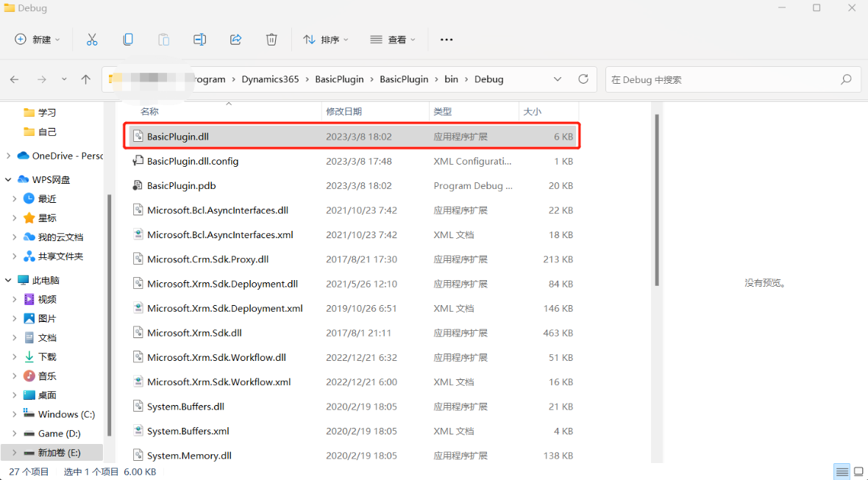
Task: Select 桌面 under 此电脑
Action: click(x=47, y=395)
